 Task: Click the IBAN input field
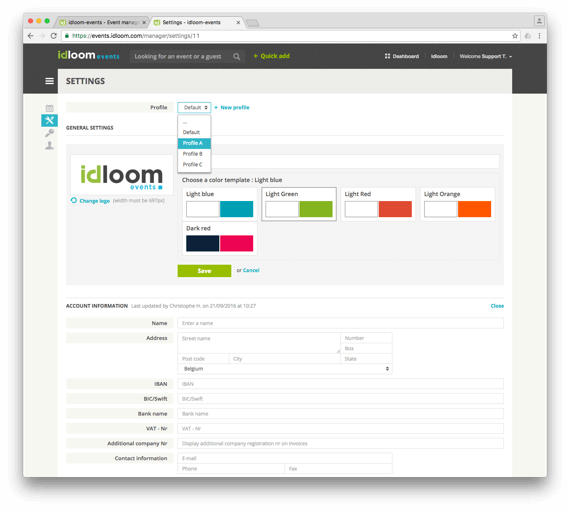[340, 383]
